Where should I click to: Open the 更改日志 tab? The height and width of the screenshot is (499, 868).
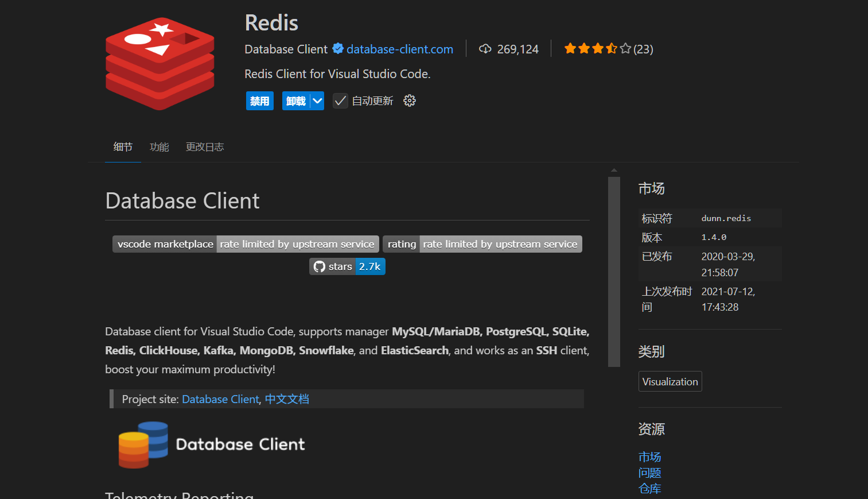click(x=205, y=147)
